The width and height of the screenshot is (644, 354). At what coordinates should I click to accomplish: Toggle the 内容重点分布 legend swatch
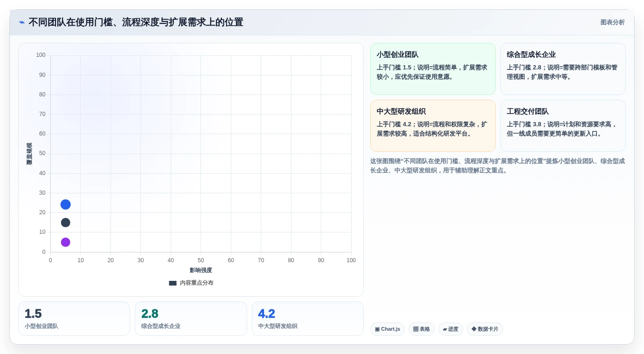click(173, 283)
